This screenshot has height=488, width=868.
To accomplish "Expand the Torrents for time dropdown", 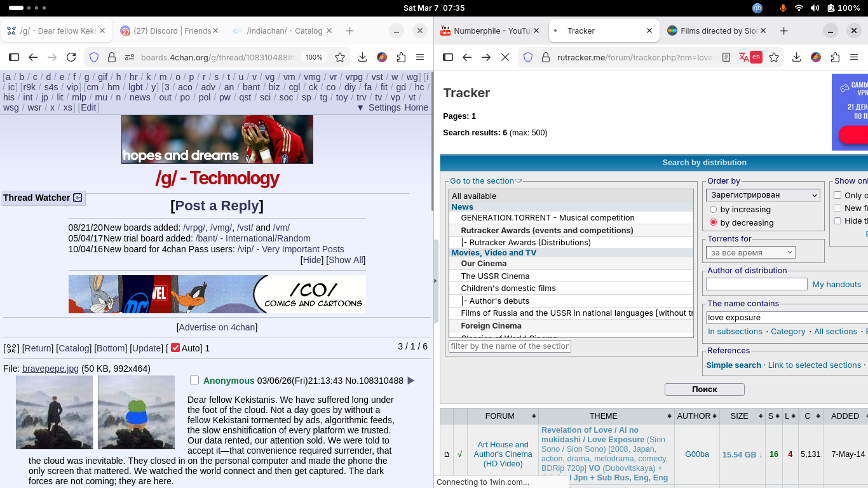I will tap(750, 252).
